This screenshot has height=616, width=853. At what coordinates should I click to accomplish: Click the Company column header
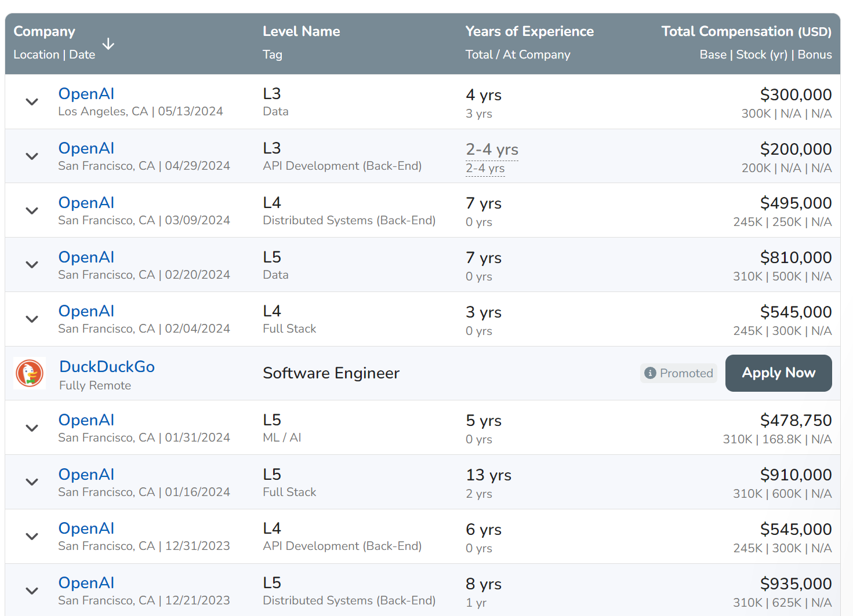(x=45, y=31)
